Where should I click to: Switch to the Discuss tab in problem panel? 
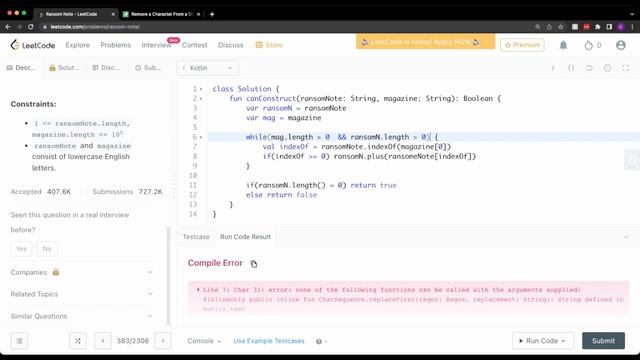click(106, 68)
